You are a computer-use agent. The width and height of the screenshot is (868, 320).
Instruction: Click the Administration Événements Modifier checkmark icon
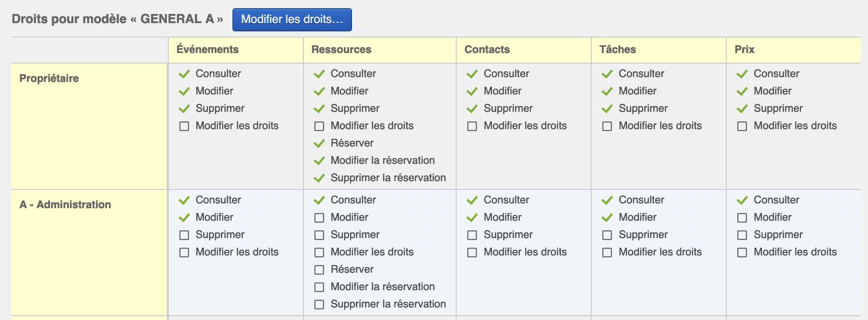(x=184, y=217)
